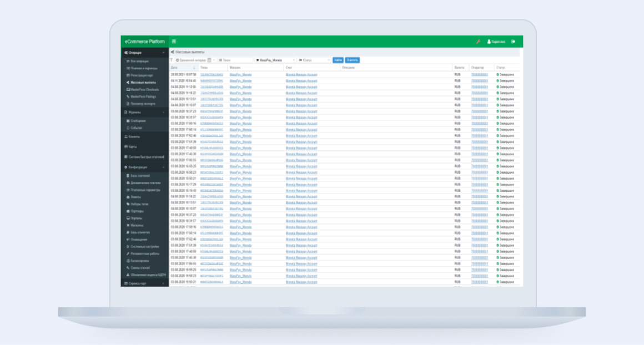Viewport: 644px width, 345px height.
Task: Open Все операции in the sidebar
Action: tap(138, 61)
